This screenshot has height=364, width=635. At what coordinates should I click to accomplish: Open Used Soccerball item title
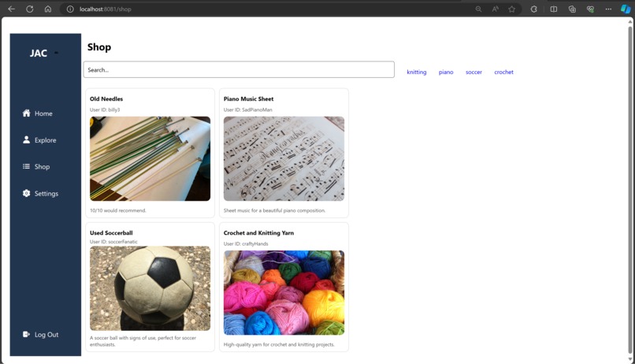[x=111, y=232]
